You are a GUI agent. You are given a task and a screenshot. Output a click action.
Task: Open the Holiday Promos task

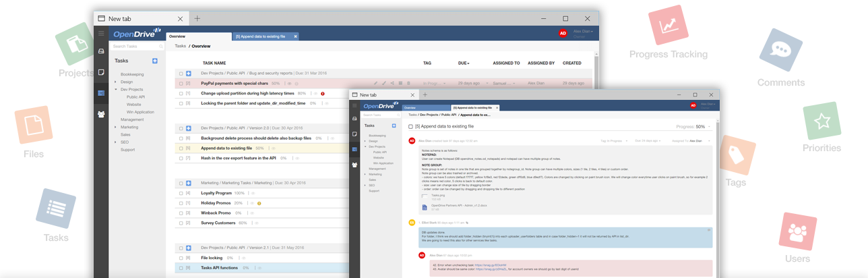coord(216,203)
